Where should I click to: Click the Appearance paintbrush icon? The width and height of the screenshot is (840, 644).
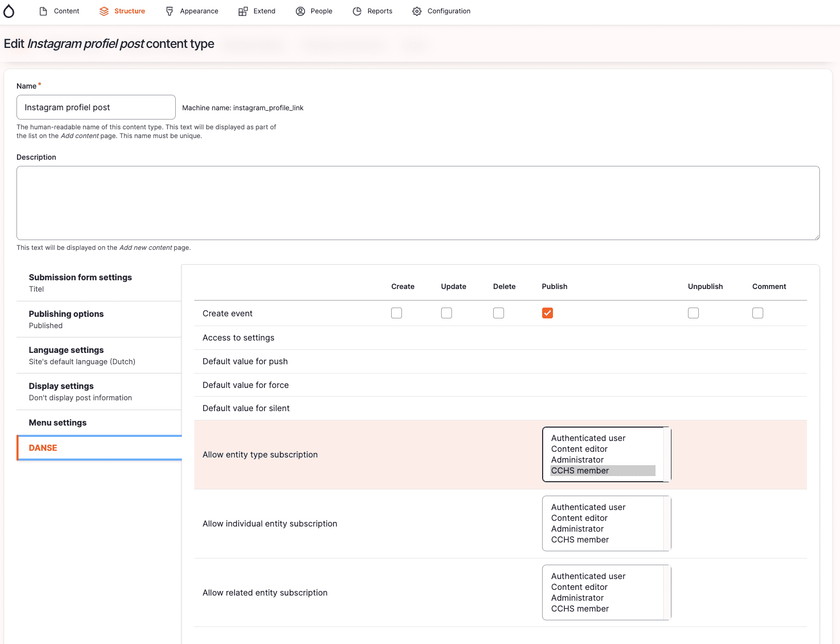click(x=170, y=11)
